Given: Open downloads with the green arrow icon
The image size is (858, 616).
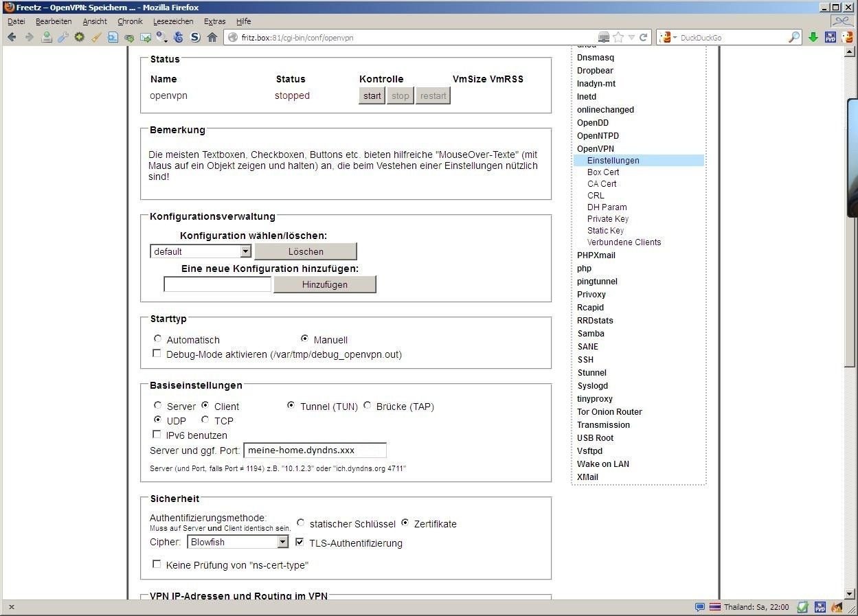Looking at the screenshot, I should click(x=813, y=37).
